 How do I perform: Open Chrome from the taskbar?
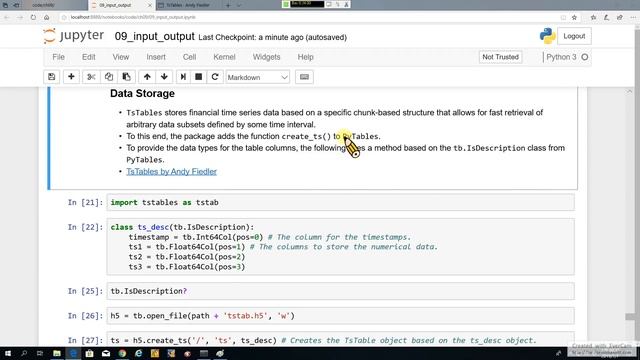[x=122, y=353]
